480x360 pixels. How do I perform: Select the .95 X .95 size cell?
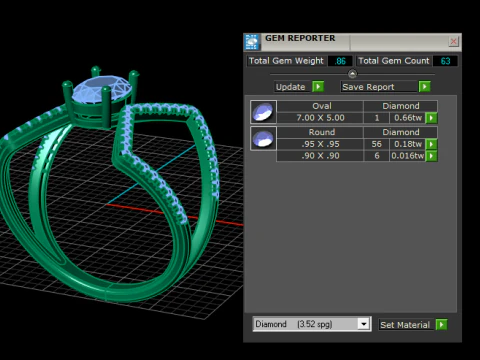(x=321, y=144)
